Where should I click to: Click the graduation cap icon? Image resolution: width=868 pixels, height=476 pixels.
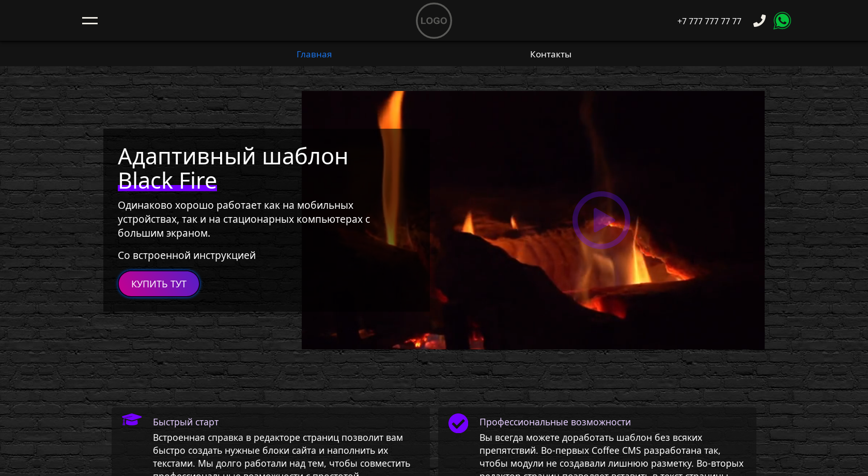132,420
